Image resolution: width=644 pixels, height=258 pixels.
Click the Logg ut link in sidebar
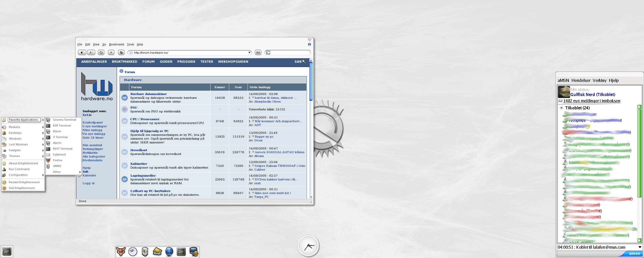(x=89, y=183)
